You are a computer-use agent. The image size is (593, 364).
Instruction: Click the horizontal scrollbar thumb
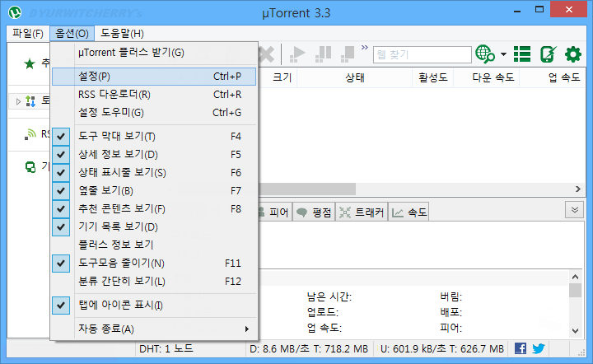[307, 189]
